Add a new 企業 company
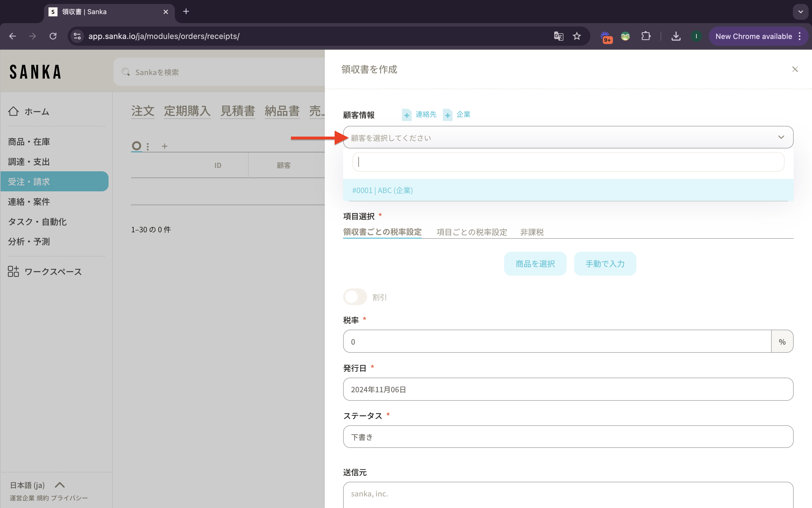Screen dimensions: 812x508 (457, 115)
